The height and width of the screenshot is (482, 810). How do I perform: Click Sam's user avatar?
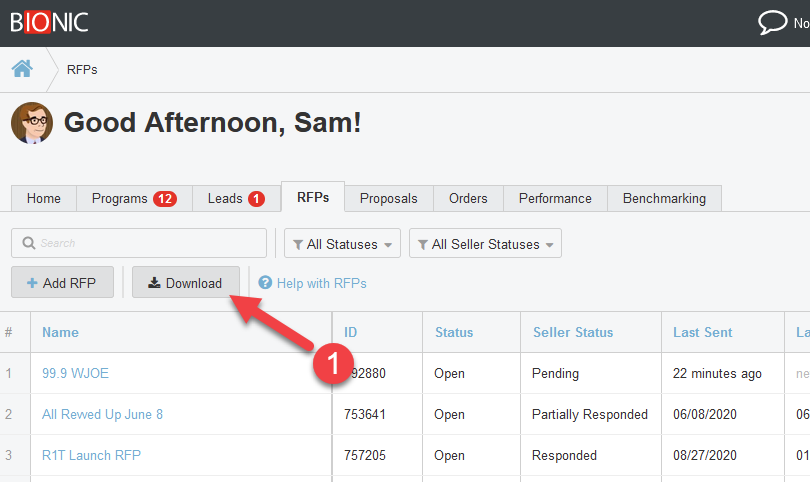coord(32,123)
